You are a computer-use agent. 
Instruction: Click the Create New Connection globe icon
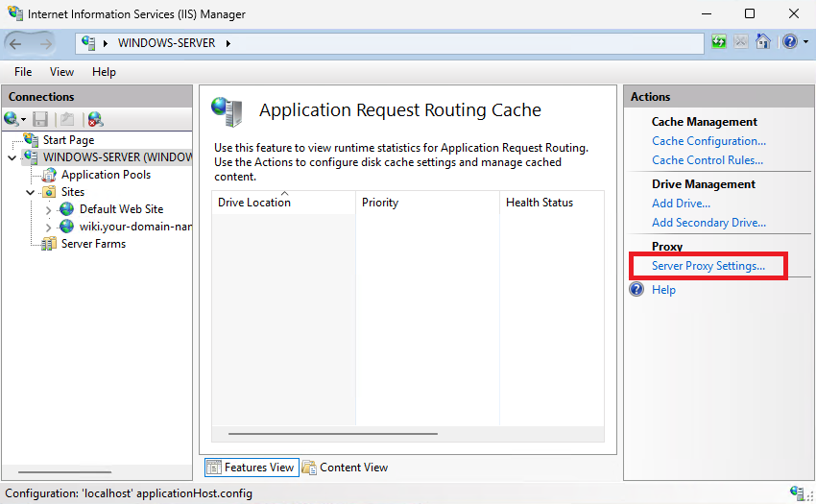[11, 119]
